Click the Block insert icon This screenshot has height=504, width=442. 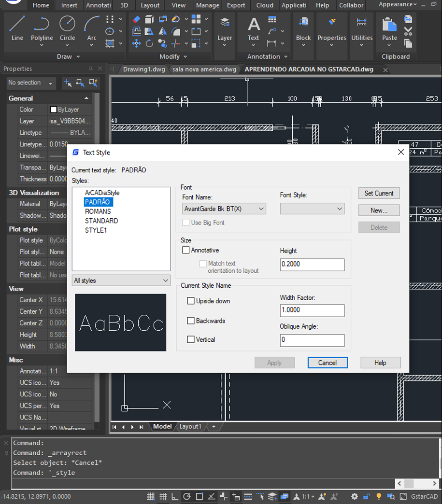point(303,23)
